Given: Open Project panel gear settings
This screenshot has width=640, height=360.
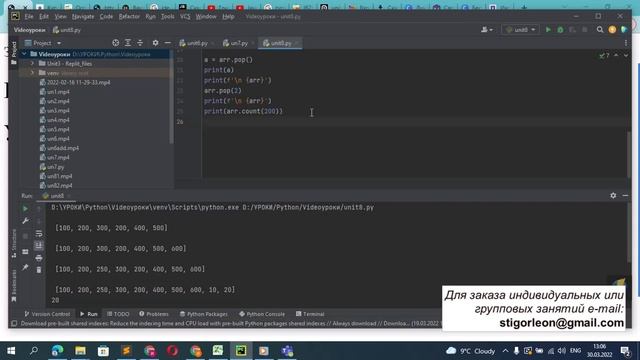Looking at the screenshot, I should [x=155, y=43].
